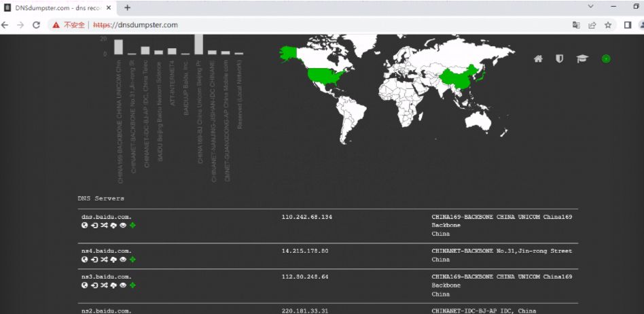Click the globe icon under ns4.baidu.com
The width and height of the screenshot is (644, 314).
tap(85, 260)
